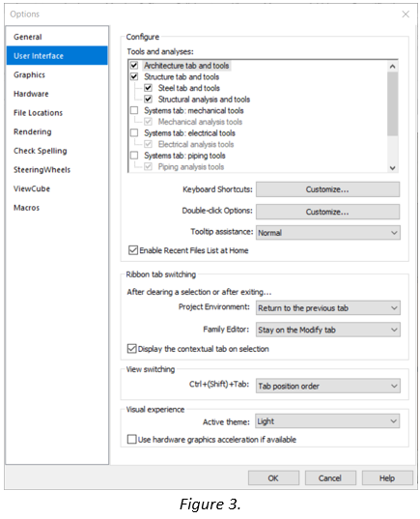This screenshot has width=420, height=519.
Task: Toggle Structure tab and tools checkbox
Action: tap(134, 76)
